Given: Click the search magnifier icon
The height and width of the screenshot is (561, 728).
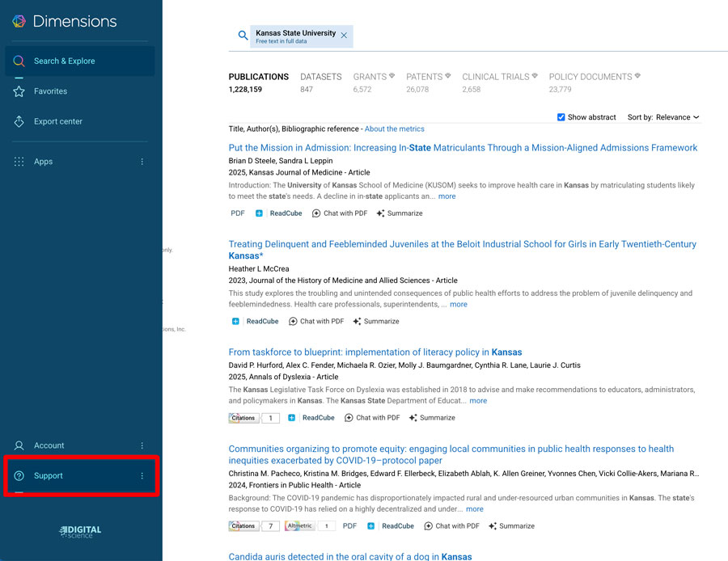Looking at the screenshot, I should (x=242, y=36).
